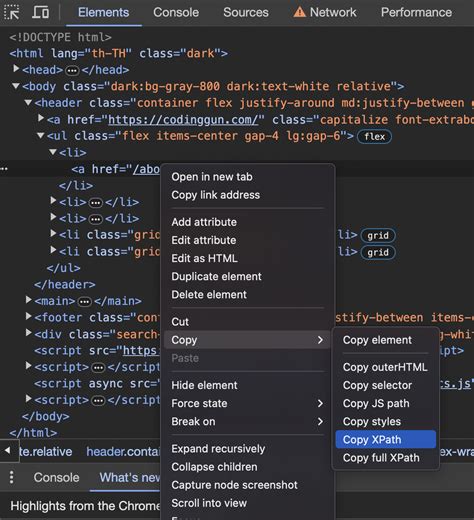This screenshot has height=520, width=474.
Task: Open the Network tab
Action: coord(333,12)
